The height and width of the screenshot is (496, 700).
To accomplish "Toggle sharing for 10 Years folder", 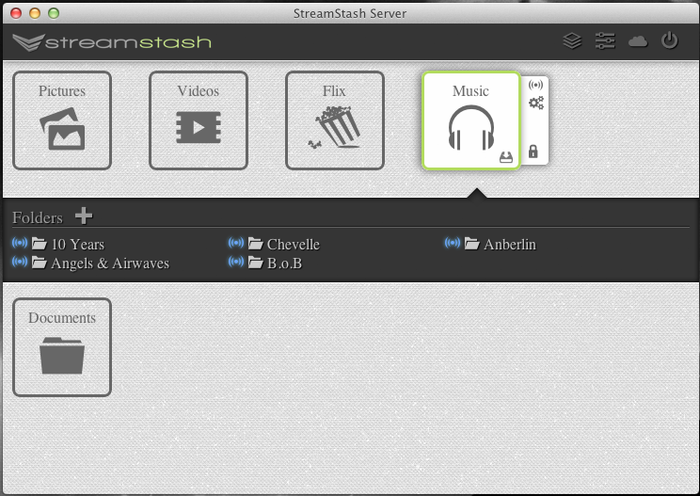I will pyautogui.click(x=20, y=243).
